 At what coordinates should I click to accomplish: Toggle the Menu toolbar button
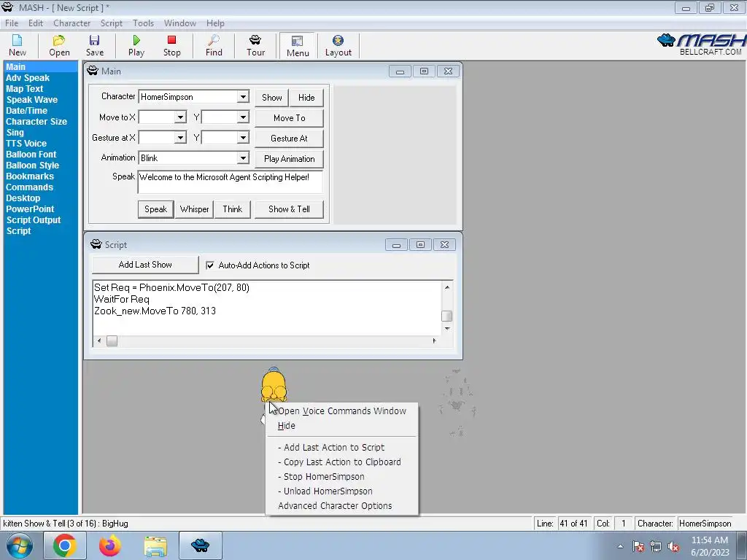[x=298, y=46]
